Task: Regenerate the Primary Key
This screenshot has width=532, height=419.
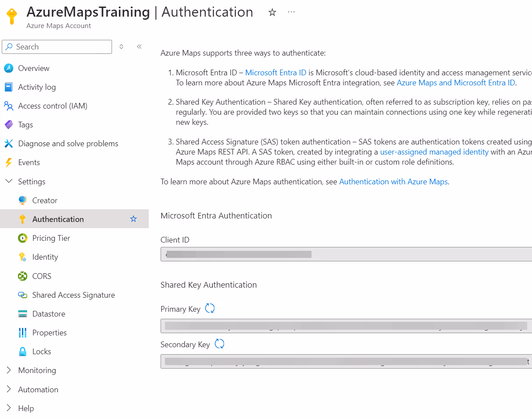Action: [x=210, y=309]
